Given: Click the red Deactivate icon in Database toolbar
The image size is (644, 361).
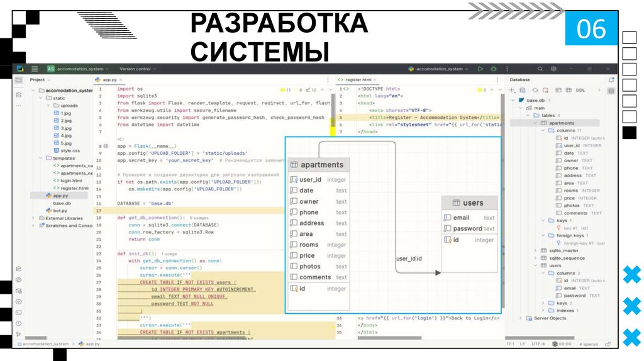Looking at the screenshot, I should pos(545,90).
